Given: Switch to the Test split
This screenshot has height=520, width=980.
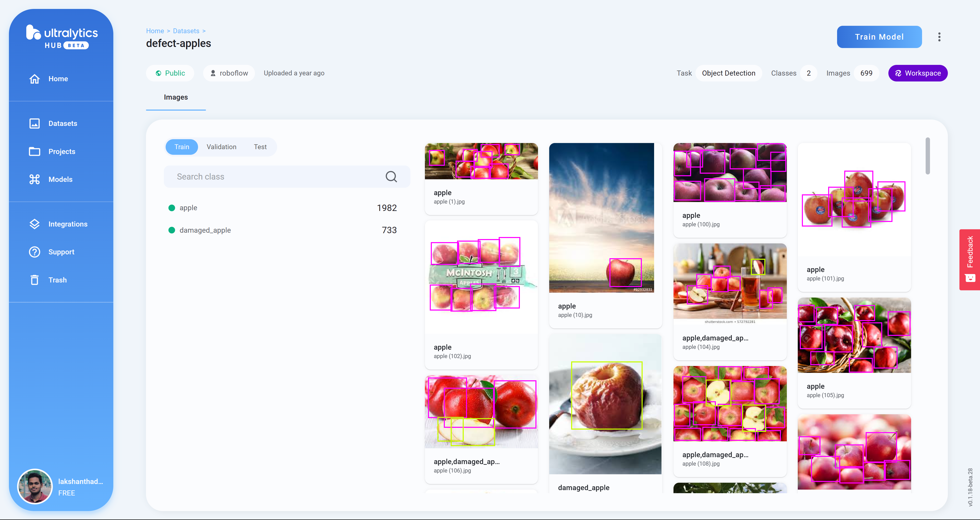Looking at the screenshot, I should tap(260, 147).
